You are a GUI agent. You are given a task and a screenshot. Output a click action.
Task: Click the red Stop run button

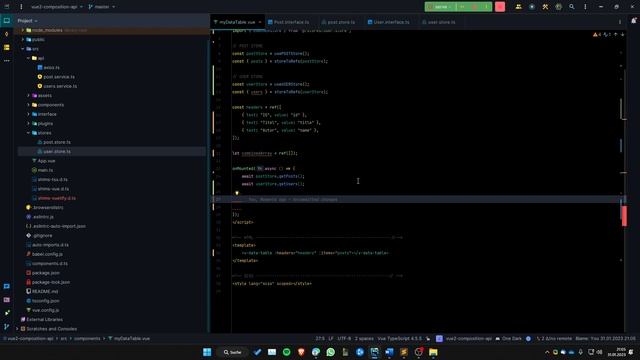[x=500, y=7]
